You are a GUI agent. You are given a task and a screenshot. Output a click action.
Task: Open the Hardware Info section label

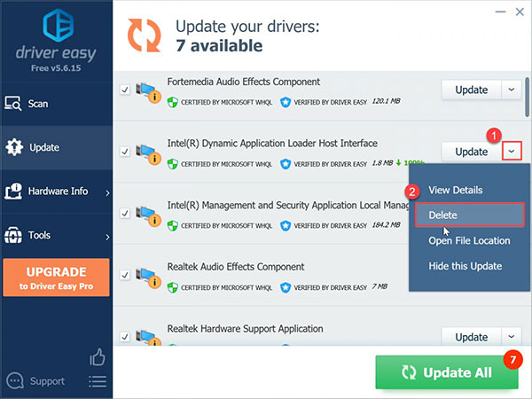(58, 192)
